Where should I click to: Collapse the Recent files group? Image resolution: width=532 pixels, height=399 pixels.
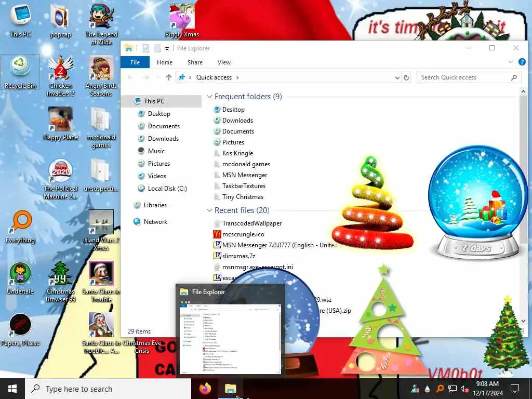[209, 210]
